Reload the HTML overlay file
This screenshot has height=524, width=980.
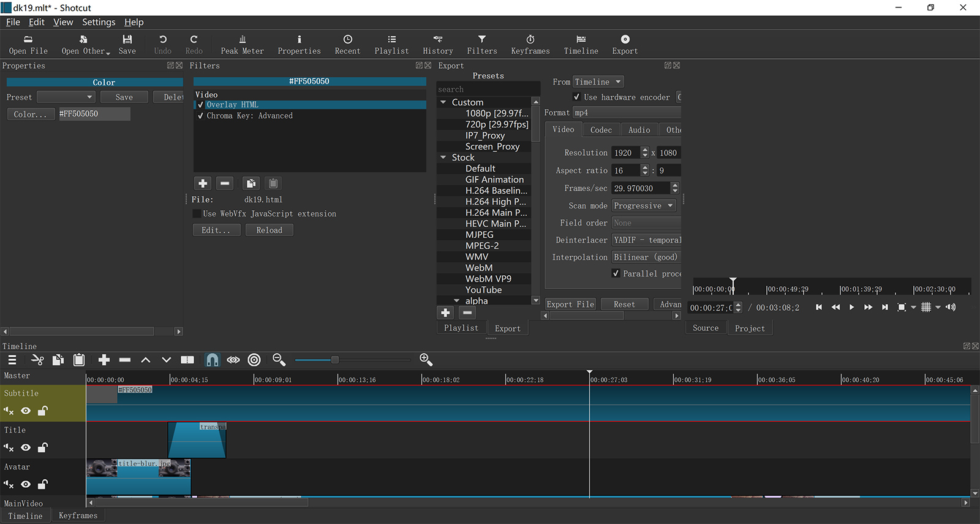click(x=269, y=230)
